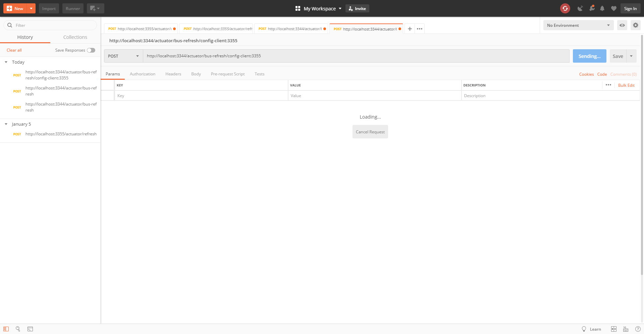Switch to the italic localhost:3355/actuator/refr tab
Screen dimensions: 644x334
tap(217, 29)
